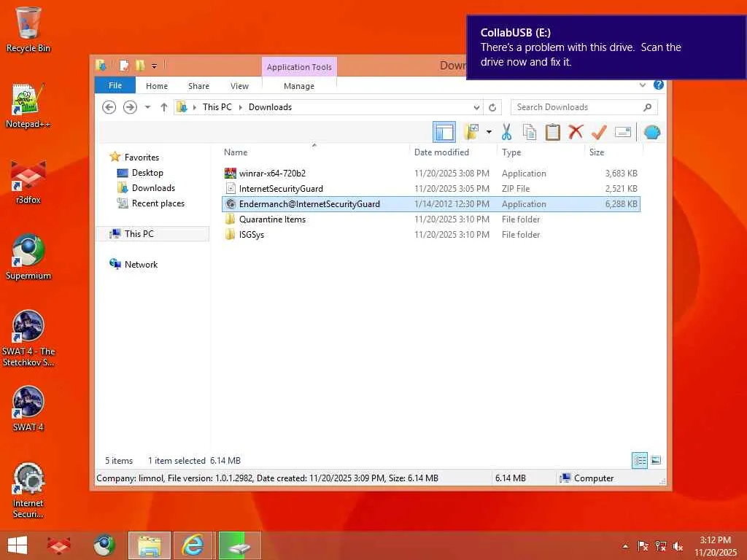
Task: Select the ISGSys folder
Action: coord(430,234)
